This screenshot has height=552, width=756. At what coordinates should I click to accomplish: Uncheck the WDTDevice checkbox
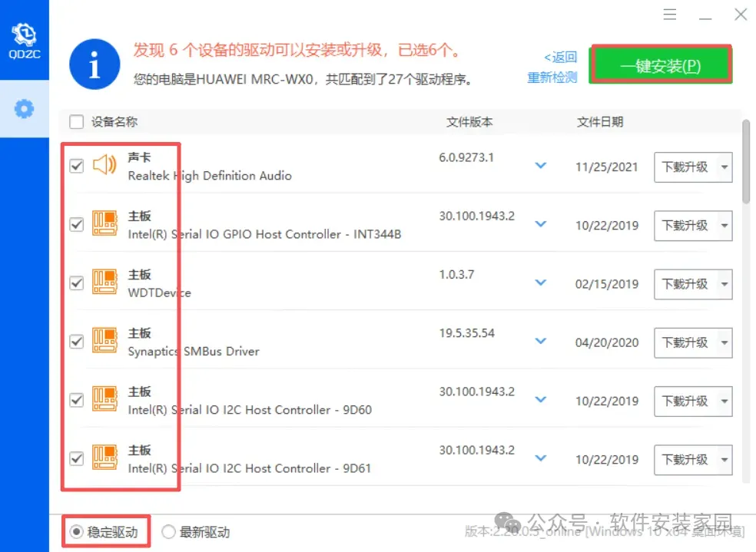[x=77, y=283]
